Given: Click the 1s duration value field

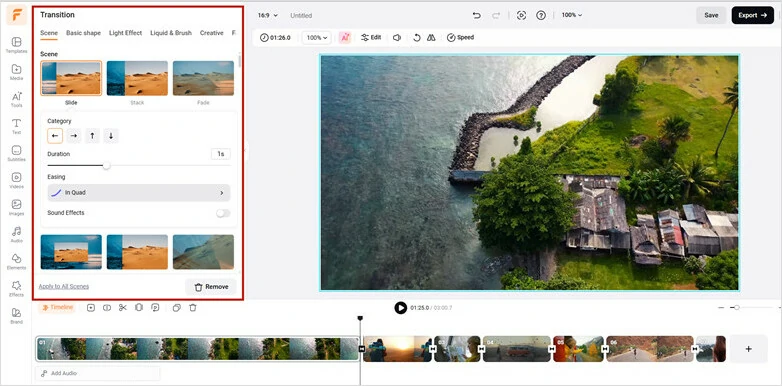Looking at the screenshot, I should click(220, 154).
